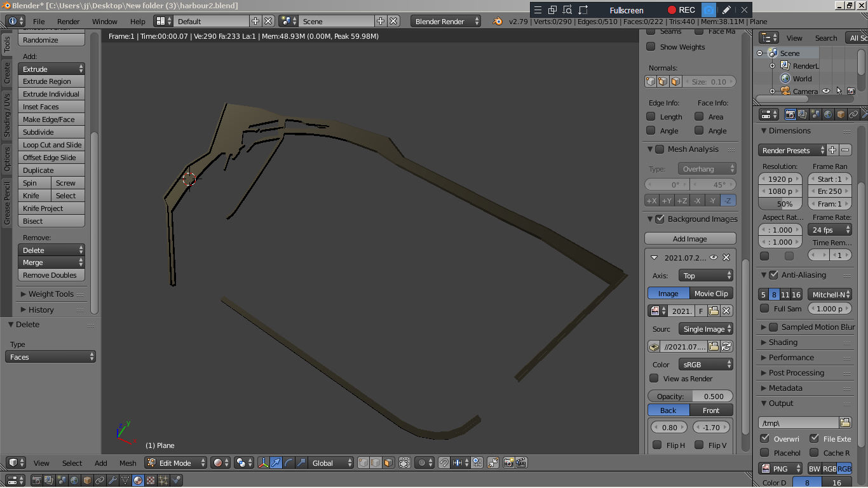Enable View as Render checkbox
Screen dimensions: 868x488
(654, 378)
